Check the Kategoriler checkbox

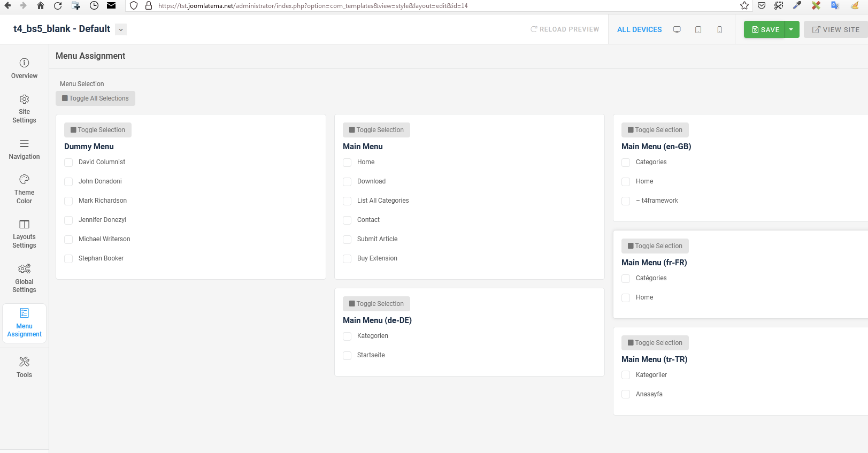point(626,375)
